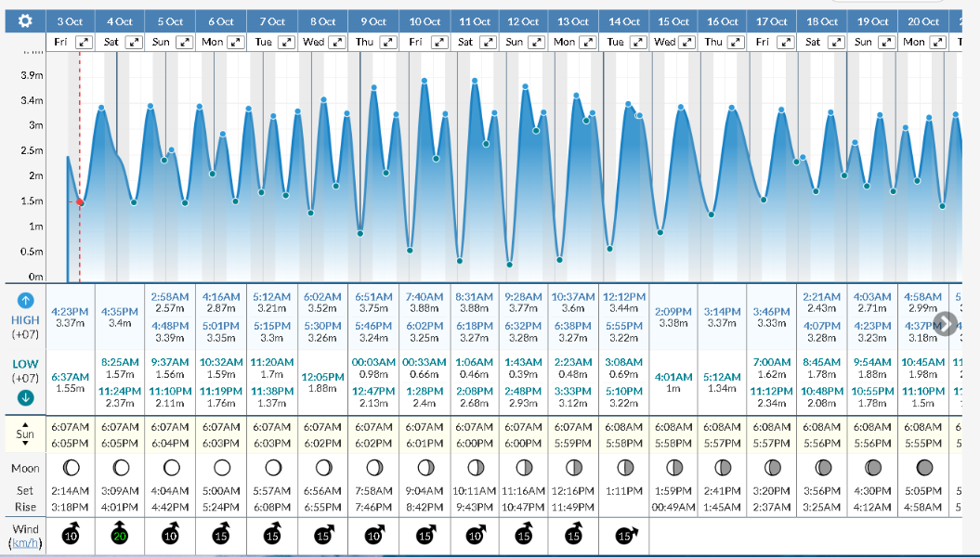The height and width of the screenshot is (557, 980).
Task: Click the moon phase icon for 15 Oct
Action: tap(673, 468)
